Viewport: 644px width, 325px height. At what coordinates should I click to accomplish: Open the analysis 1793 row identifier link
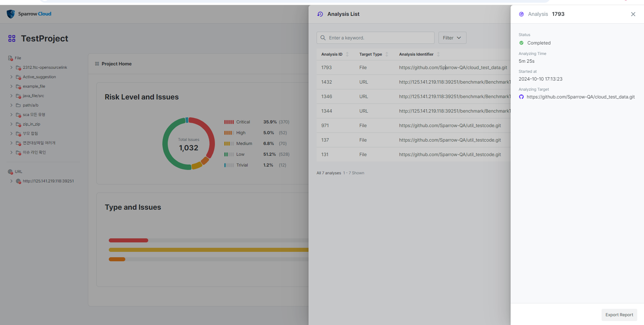point(453,67)
